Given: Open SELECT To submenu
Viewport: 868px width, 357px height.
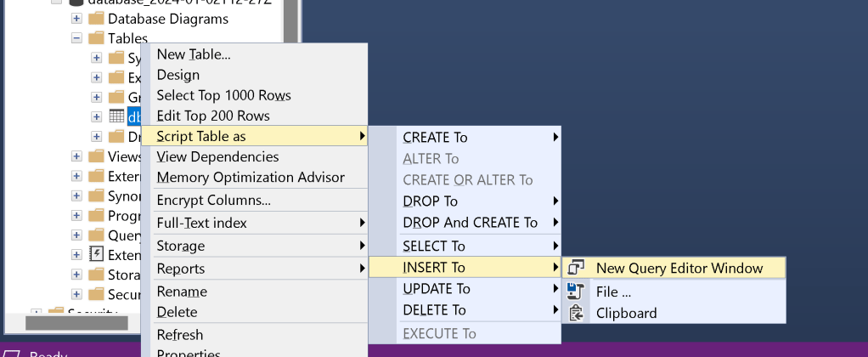Looking at the screenshot, I should tap(465, 246).
